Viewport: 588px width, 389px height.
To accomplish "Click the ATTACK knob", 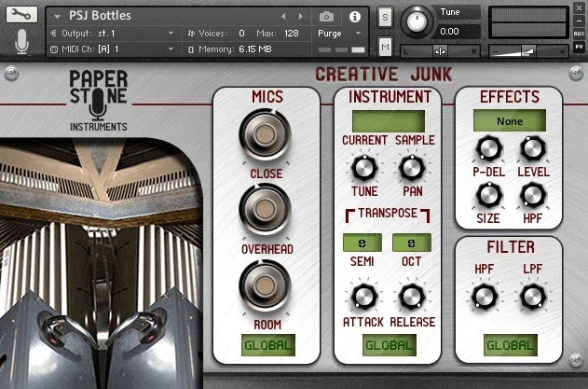I will (364, 297).
